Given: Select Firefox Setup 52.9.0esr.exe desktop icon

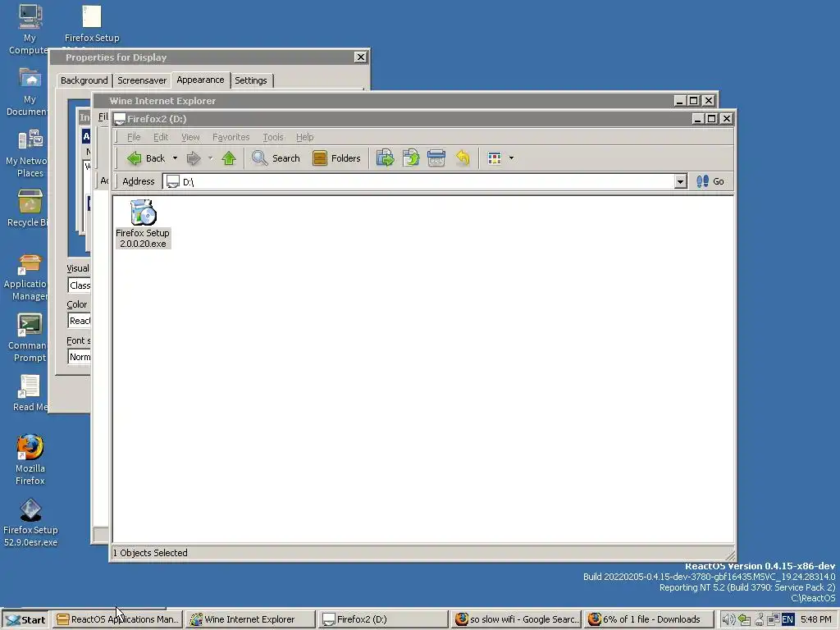Looking at the screenshot, I should [30, 522].
